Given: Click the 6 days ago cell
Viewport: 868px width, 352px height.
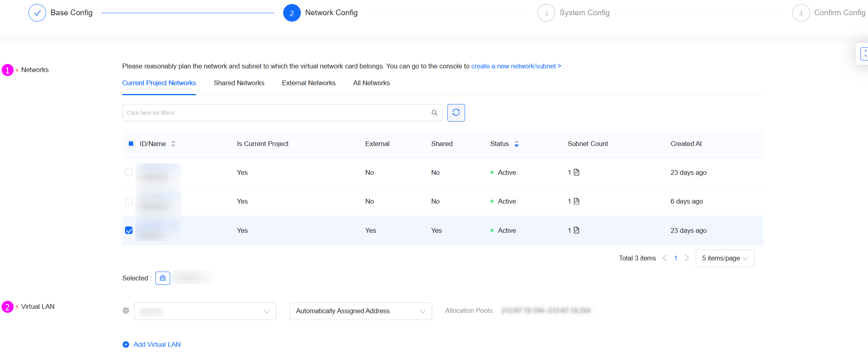Looking at the screenshot, I should click(x=687, y=201).
